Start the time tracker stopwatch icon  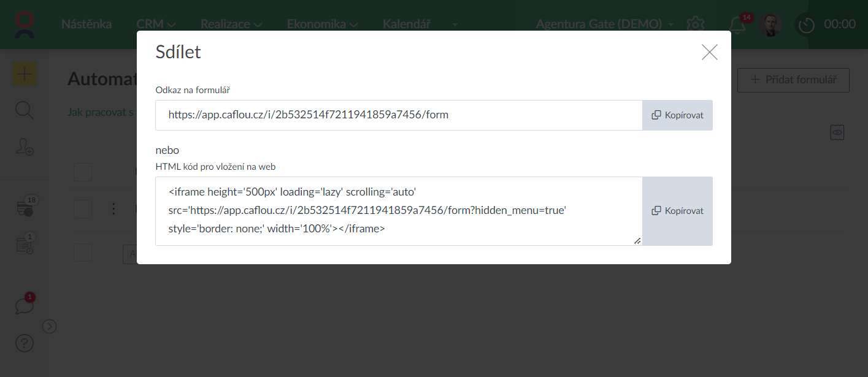[x=806, y=25]
